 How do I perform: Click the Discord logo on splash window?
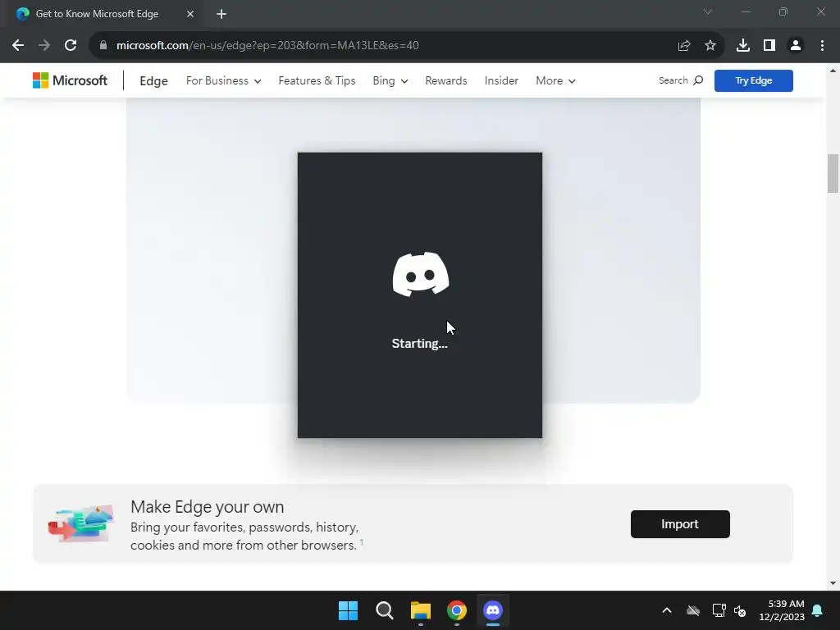(x=421, y=274)
